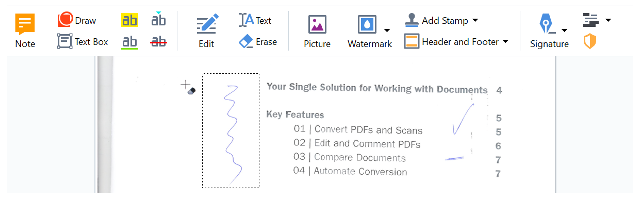Image resolution: width=644 pixels, height=205 pixels.
Task: Click the squiggly drawing in dashed selection
Action: coord(231,131)
